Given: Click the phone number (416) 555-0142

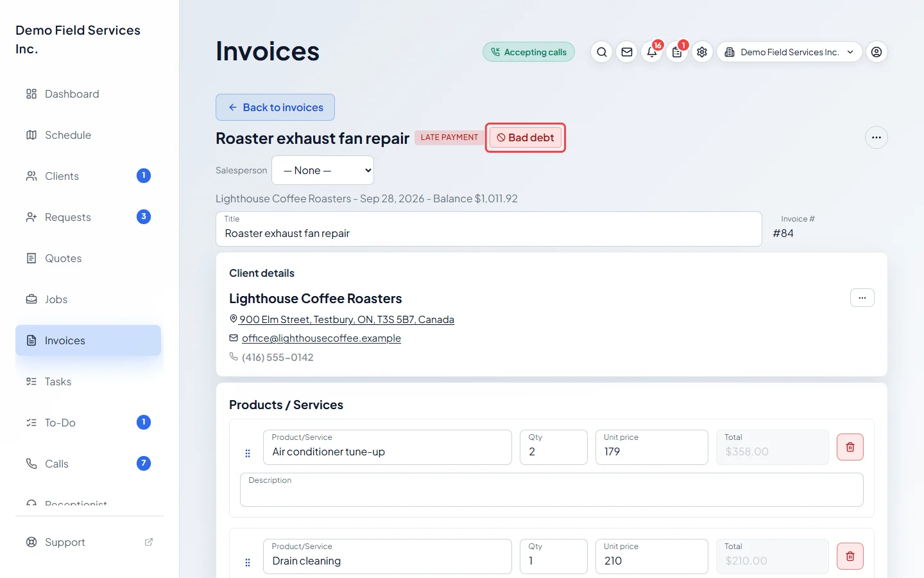Looking at the screenshot, I should tap(278, 357).
